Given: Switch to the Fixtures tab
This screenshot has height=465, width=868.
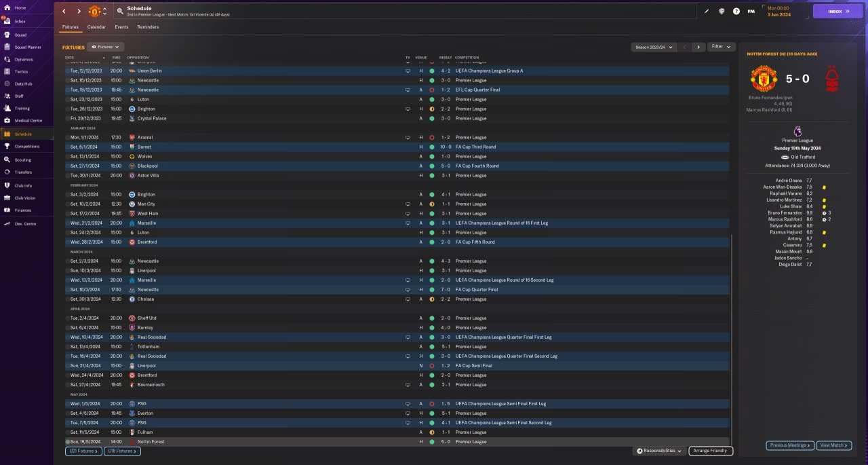Looking at the screenshot, I should (x=71, y=27).
